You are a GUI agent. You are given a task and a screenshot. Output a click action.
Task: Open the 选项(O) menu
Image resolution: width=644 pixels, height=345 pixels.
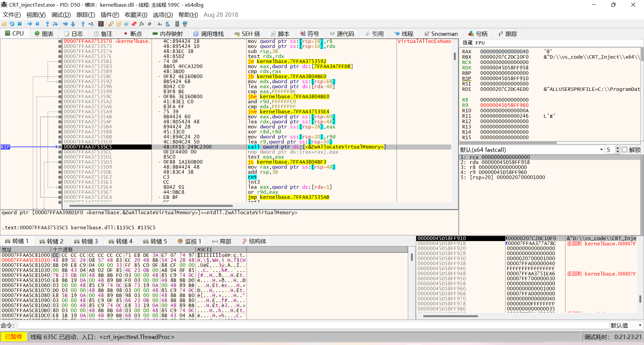click(163, 15)
